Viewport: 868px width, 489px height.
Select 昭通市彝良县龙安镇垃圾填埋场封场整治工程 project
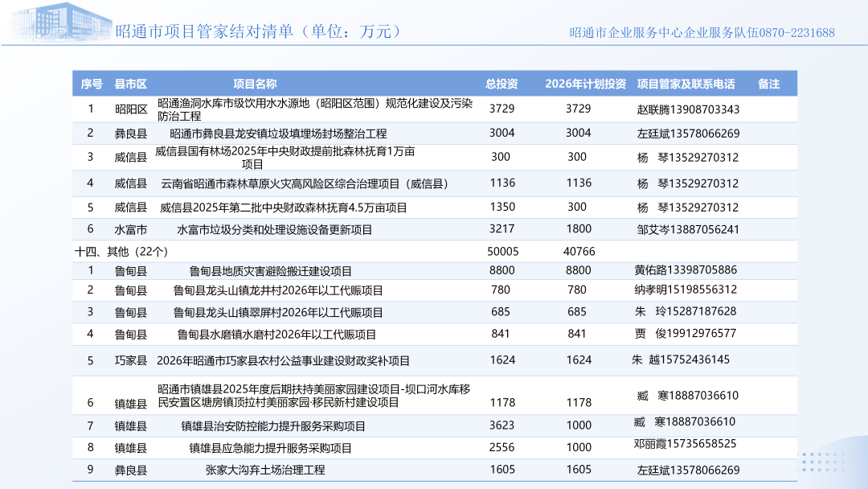click(278, 134)
